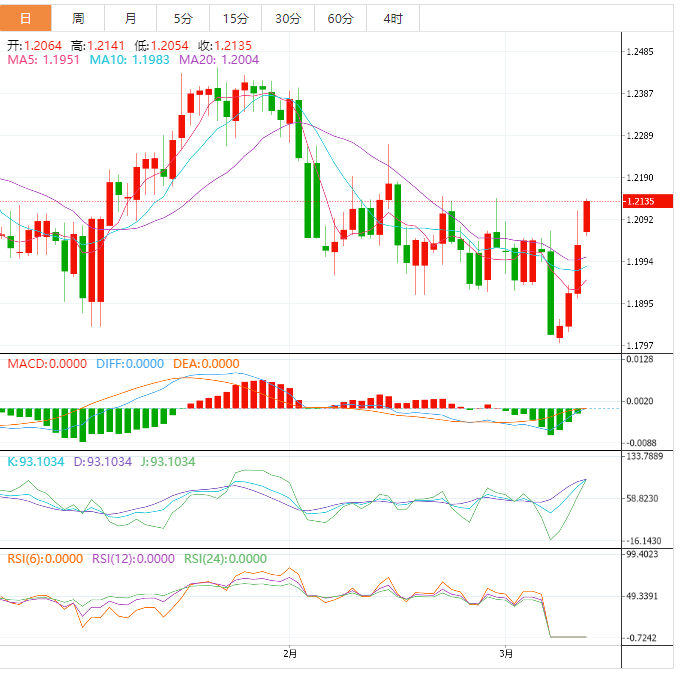
Task: Click the MACD indicator label
Action: [x=47, y=364]
